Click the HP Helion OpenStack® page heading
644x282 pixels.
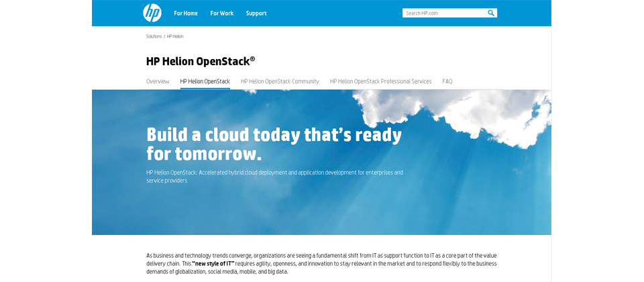pyautogui.click(x=201, y=62)
